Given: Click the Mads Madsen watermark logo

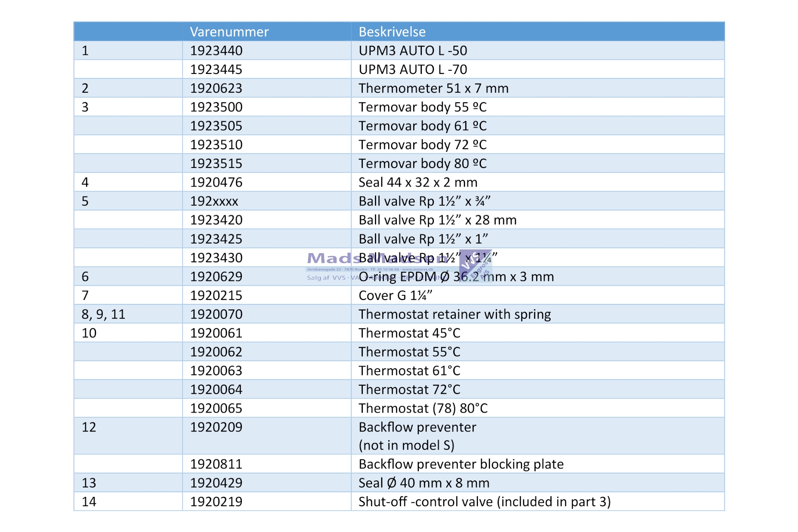Looking at the screenshot, I should 332,259.
